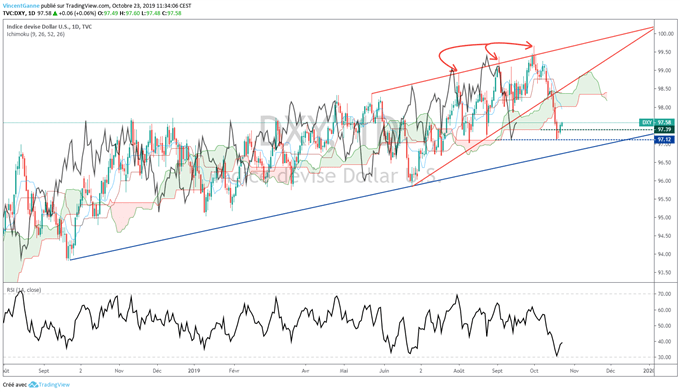This screenshot has height=392, width=680.
Task: Click the RSI 50.00 axis value
Action: (x=665, y=326)
